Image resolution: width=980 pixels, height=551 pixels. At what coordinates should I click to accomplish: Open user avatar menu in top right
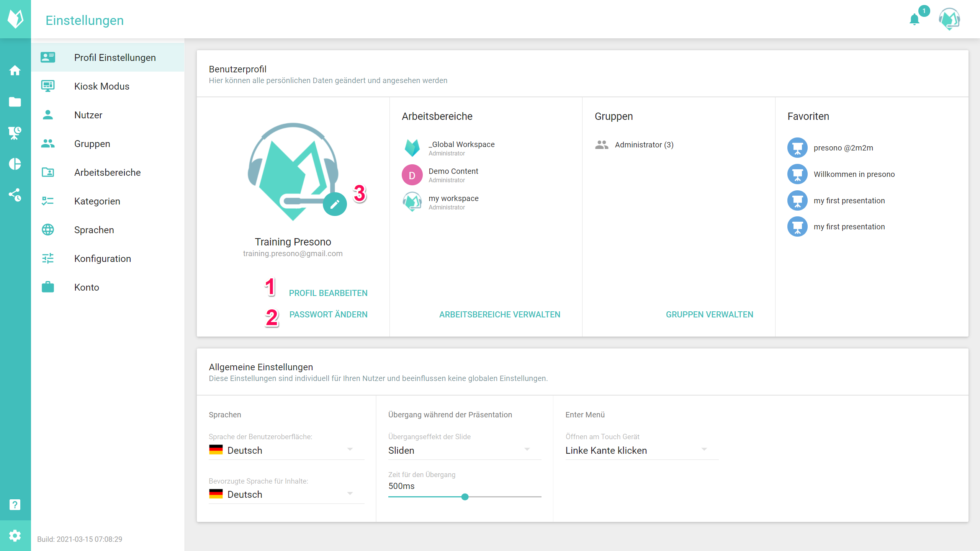click(x=949, y=19)
